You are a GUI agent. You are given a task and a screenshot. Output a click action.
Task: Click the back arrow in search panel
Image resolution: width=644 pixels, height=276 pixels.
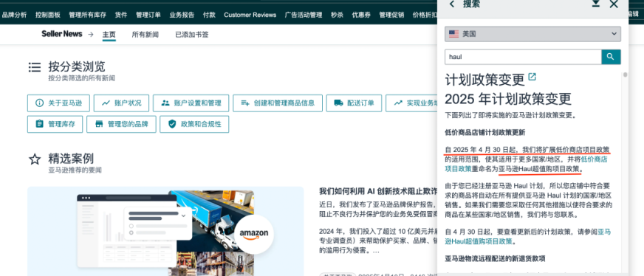click(452, 4)
